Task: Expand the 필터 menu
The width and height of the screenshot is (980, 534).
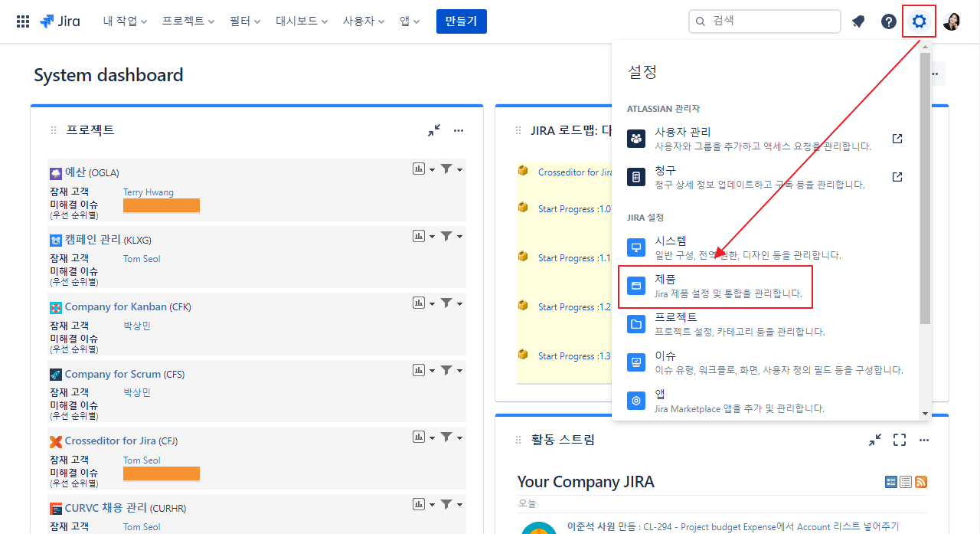Action: 245,21
